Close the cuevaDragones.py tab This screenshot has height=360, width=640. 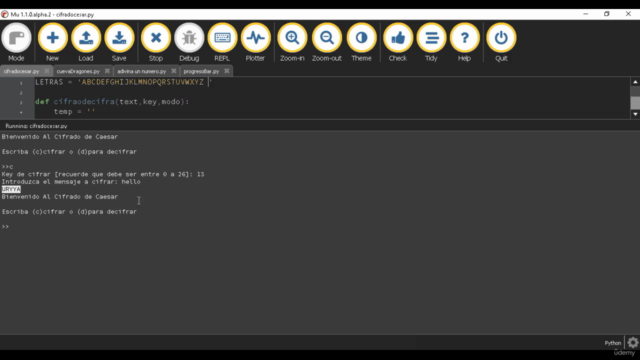pyautogui.click(x=107, y=71)
